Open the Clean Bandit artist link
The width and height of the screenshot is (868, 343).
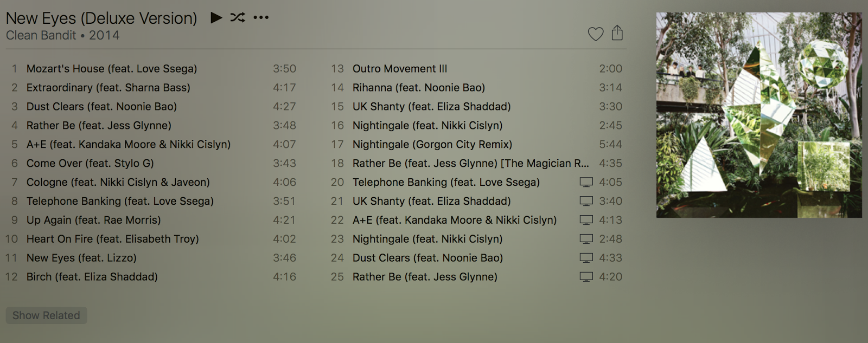click(x=41, y=35)
